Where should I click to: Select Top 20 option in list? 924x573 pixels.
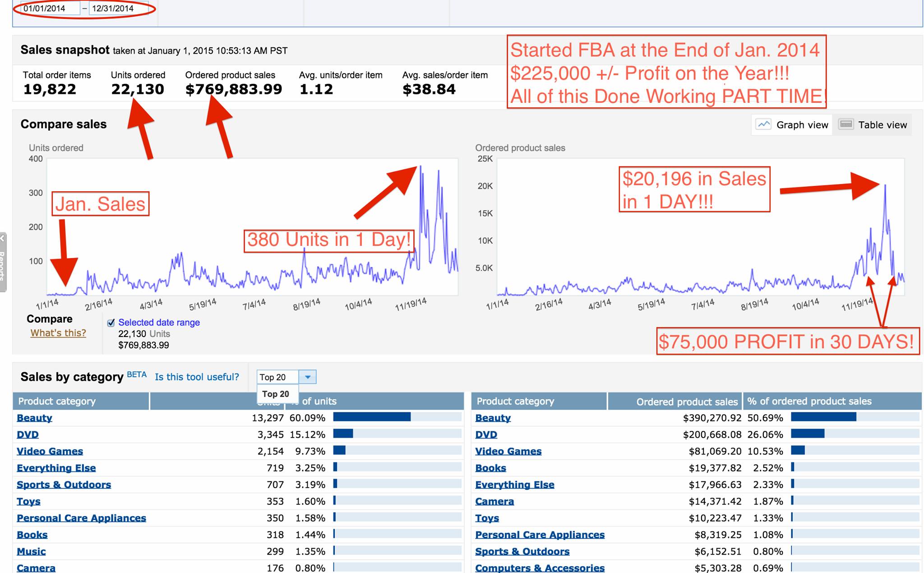[x=276, y=394]
